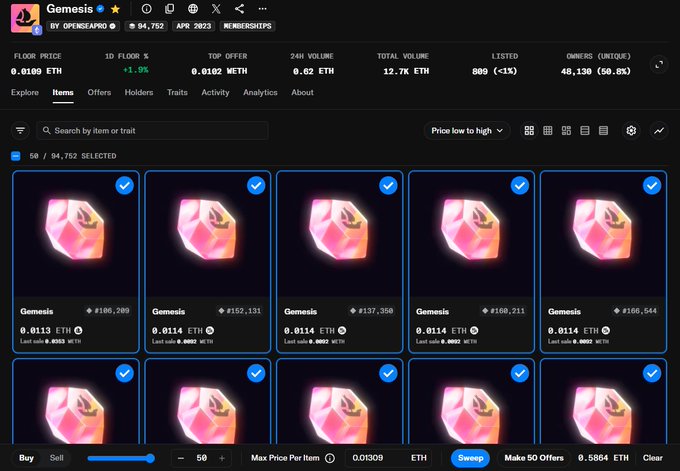Uncheck item #160,211 selection checkmark
Image resolution: width=680 pixels, height=471 pixels.
coord(520,186)
